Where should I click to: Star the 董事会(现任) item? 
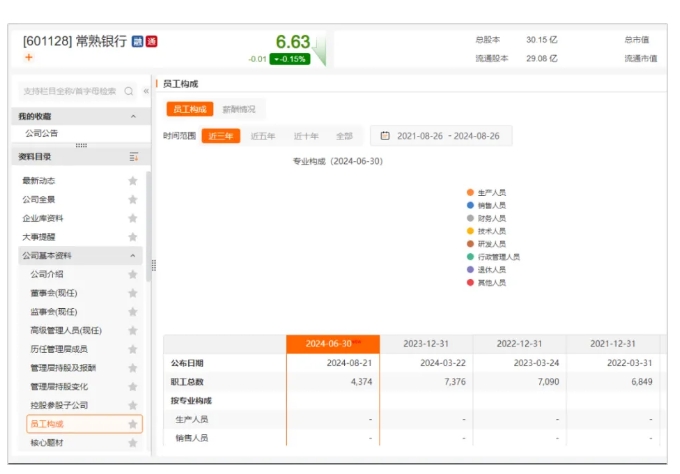point(133,293)
